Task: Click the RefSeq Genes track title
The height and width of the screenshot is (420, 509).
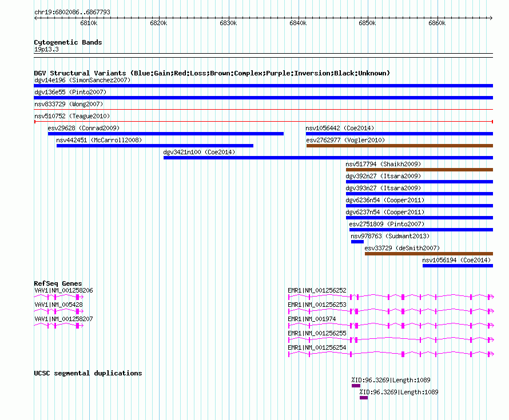Action: click(58, 283)
